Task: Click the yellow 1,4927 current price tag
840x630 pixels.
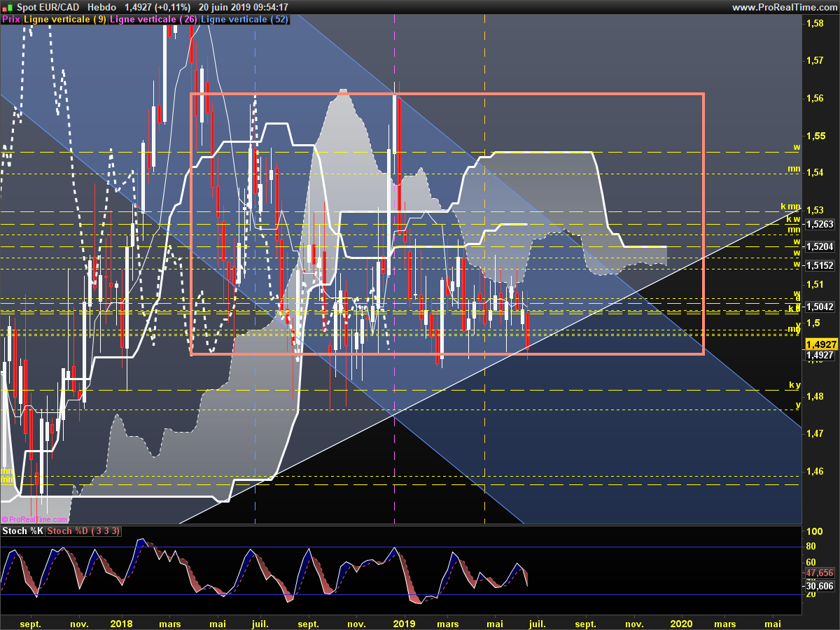Action: (x=822, y=345)
